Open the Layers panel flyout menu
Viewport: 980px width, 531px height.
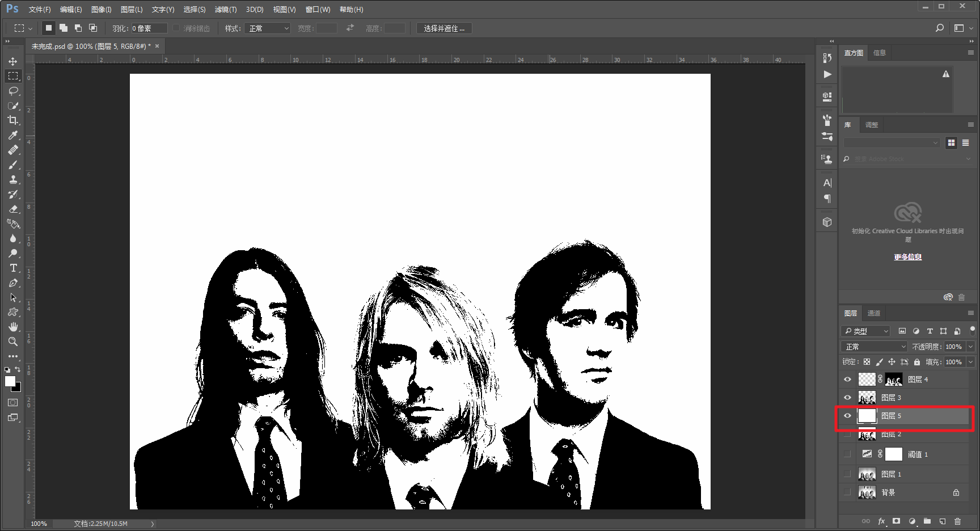click(x=970, y=313)
